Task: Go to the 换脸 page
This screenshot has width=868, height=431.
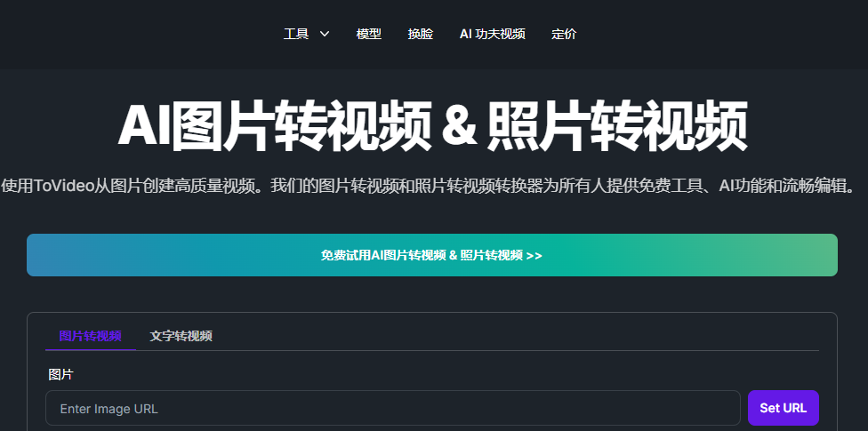Action: [x=420, y=35]
